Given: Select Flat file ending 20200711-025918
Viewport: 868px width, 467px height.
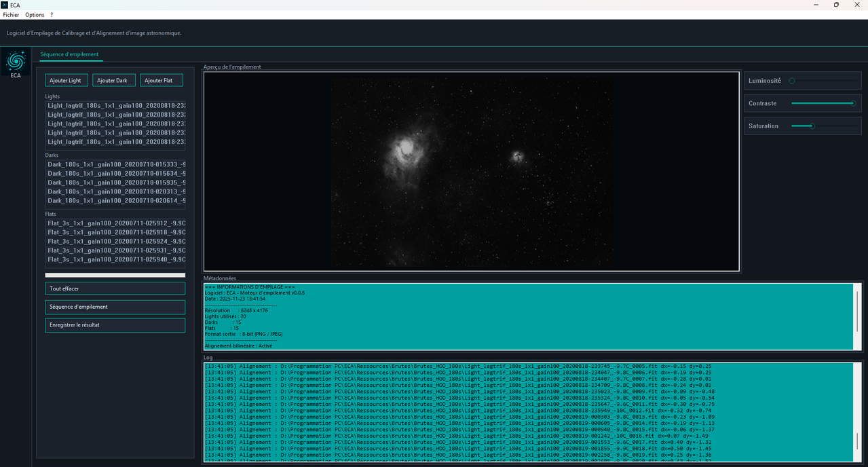Looking at the screenshot, I should click(115, 232).
